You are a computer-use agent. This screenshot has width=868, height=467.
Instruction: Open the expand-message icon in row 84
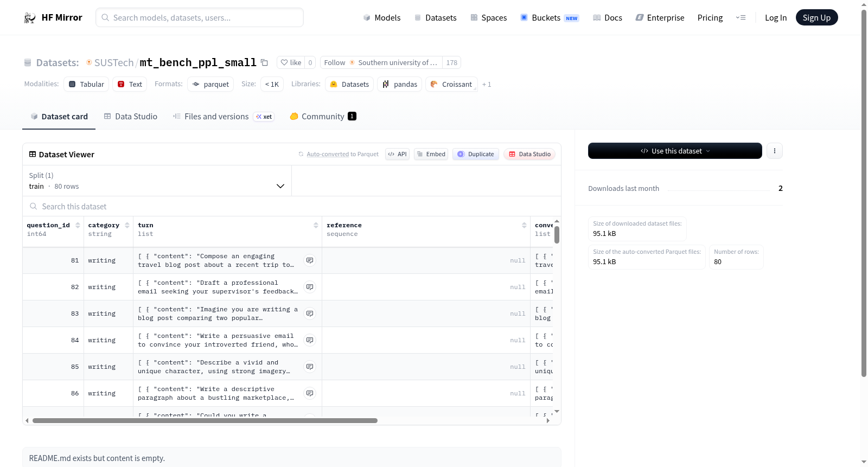310,340
